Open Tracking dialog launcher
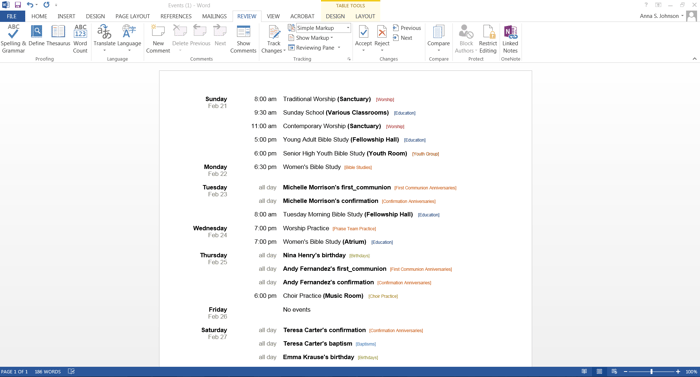 (x=349, y=59)
